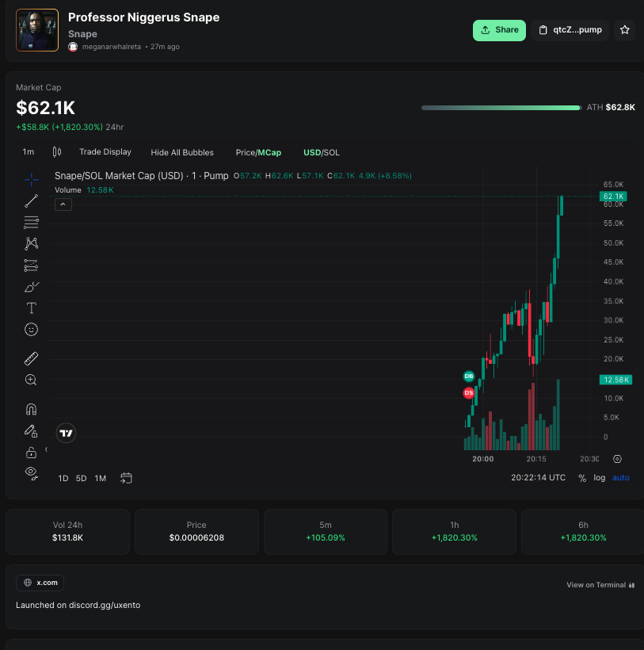Open candlestick chart type selector
Viewport: 644px width, 650px height.
[x=57, y=152]
